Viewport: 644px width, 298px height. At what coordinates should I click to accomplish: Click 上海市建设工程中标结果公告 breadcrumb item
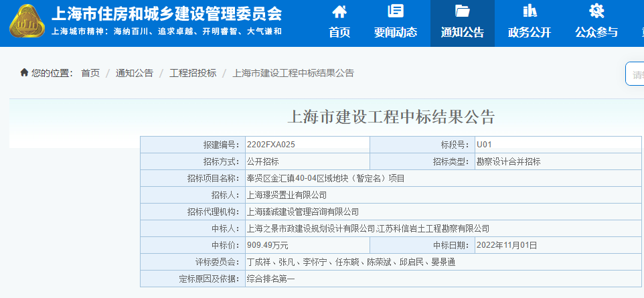[293, 73]
